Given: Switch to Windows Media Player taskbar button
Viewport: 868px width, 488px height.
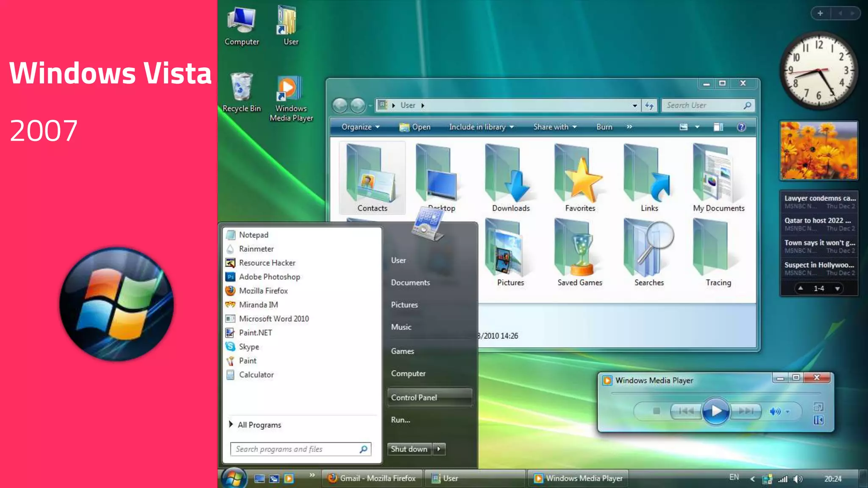Looking at the screenshot, I should pos(578,479).
